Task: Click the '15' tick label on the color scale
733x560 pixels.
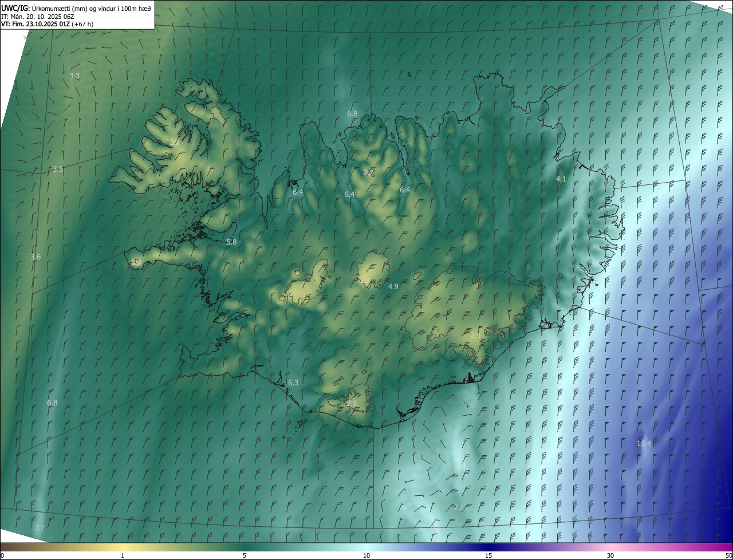Action: tap(488, 555)
